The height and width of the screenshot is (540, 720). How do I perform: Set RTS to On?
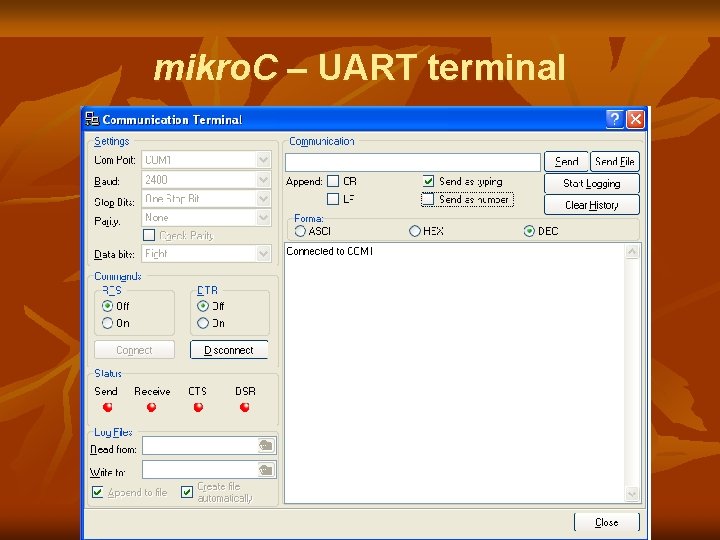[x=107, y=323]
